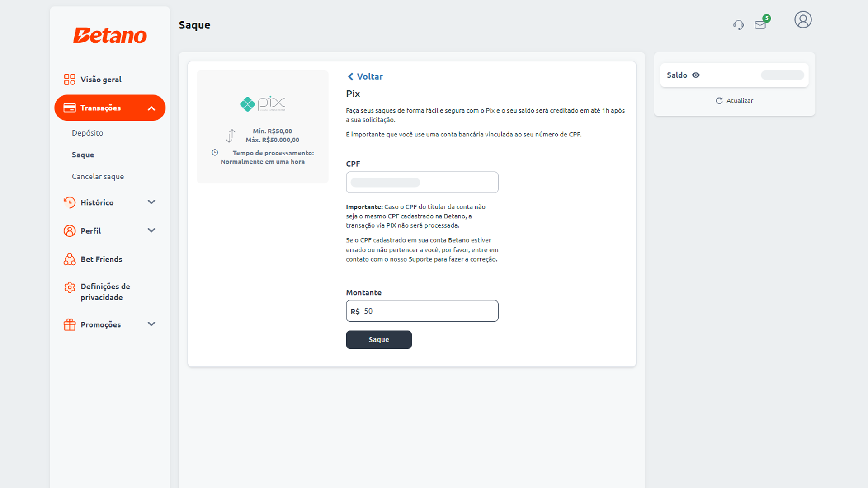Click the Visão geral sidebar icon
Screen dimensions: 868x488
click(x=69, y=79)
